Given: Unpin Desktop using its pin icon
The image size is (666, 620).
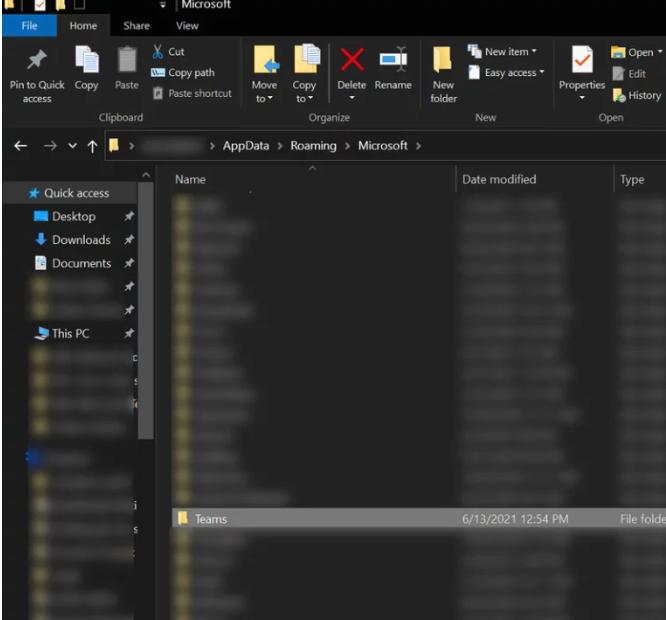Looking at the screenshot, I should pos(129,217).
